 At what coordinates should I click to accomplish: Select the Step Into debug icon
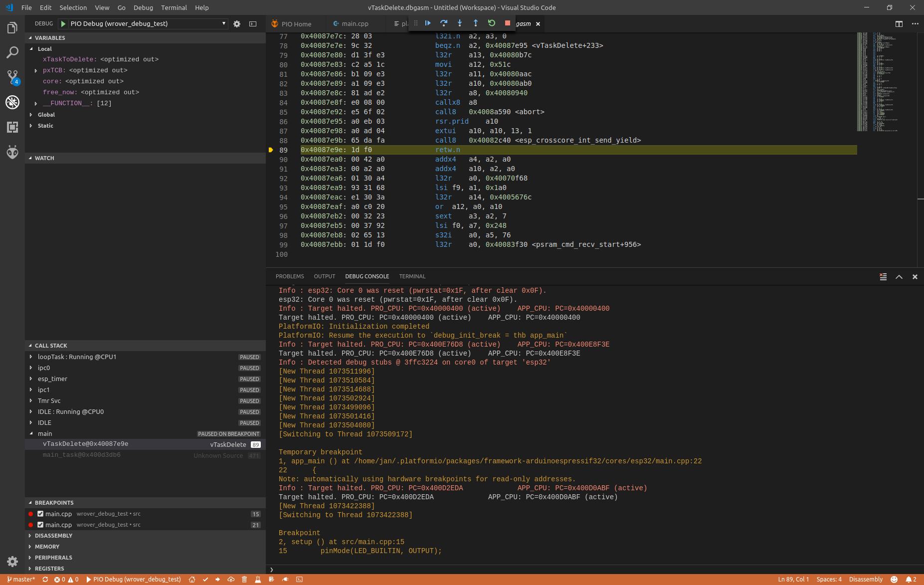(x=459, y=23)
